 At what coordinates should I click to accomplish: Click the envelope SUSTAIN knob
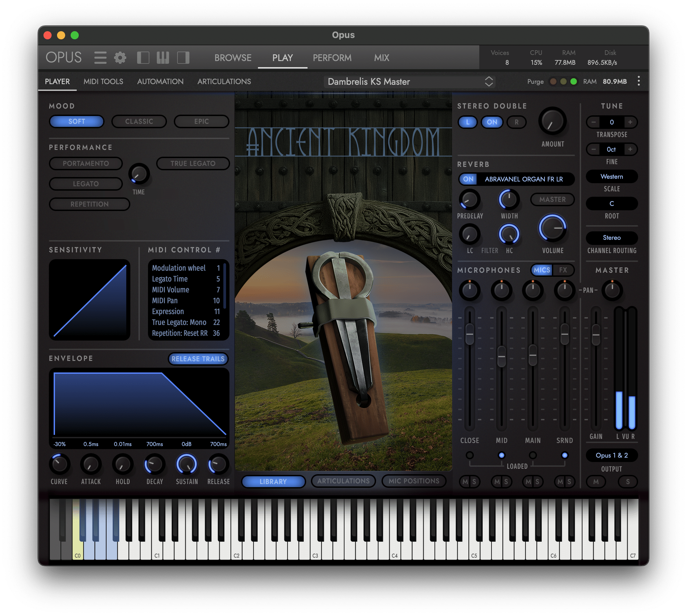point(186,464)
